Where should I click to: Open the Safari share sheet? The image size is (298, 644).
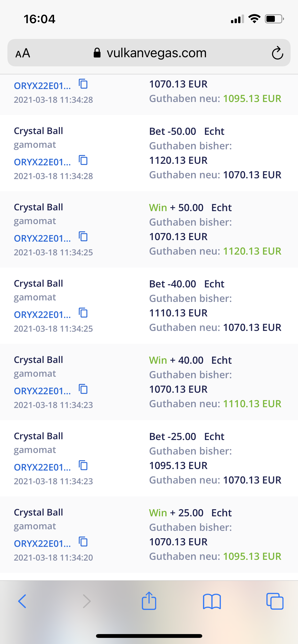tap(149, 601)
